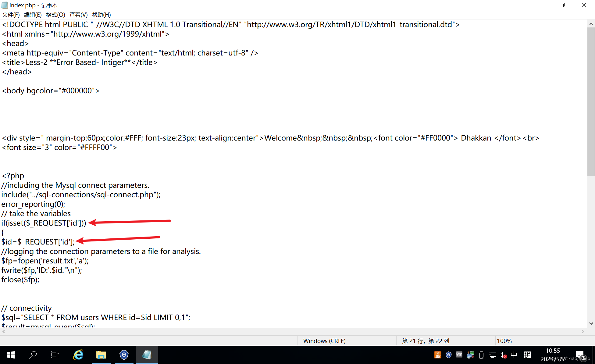The height and width of the screenshot is (364, 595).
Task: Open the 文件(F) menu
Action: click(11, 15)
